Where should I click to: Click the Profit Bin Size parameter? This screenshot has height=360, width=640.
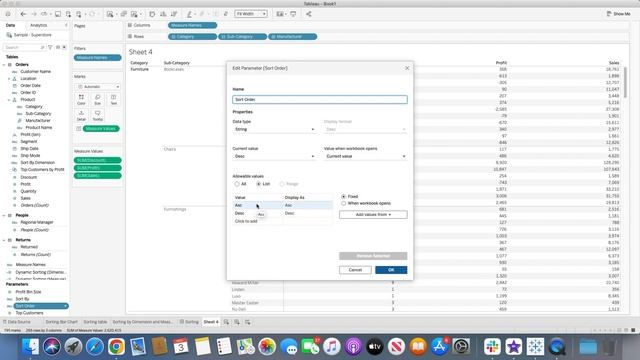pyautogui.click(x=28, y=292)
